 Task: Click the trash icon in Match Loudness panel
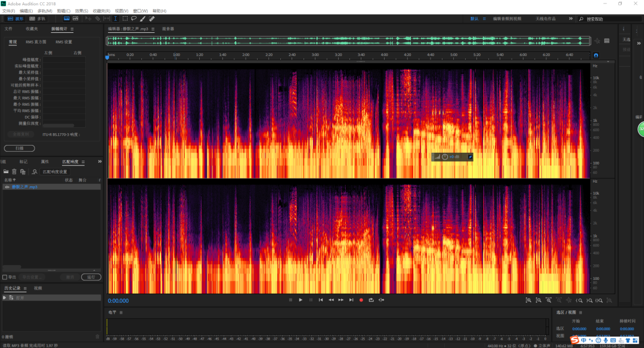(14, 171)
